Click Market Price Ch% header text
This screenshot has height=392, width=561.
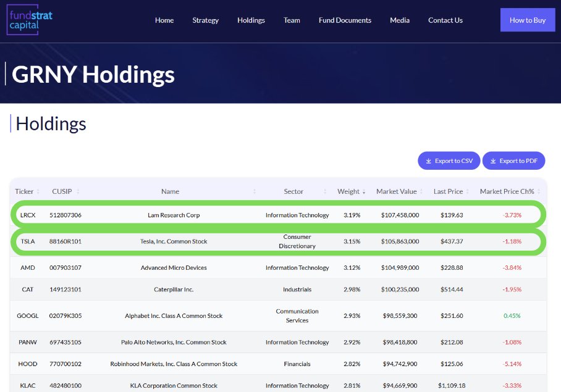pos(507,191)
